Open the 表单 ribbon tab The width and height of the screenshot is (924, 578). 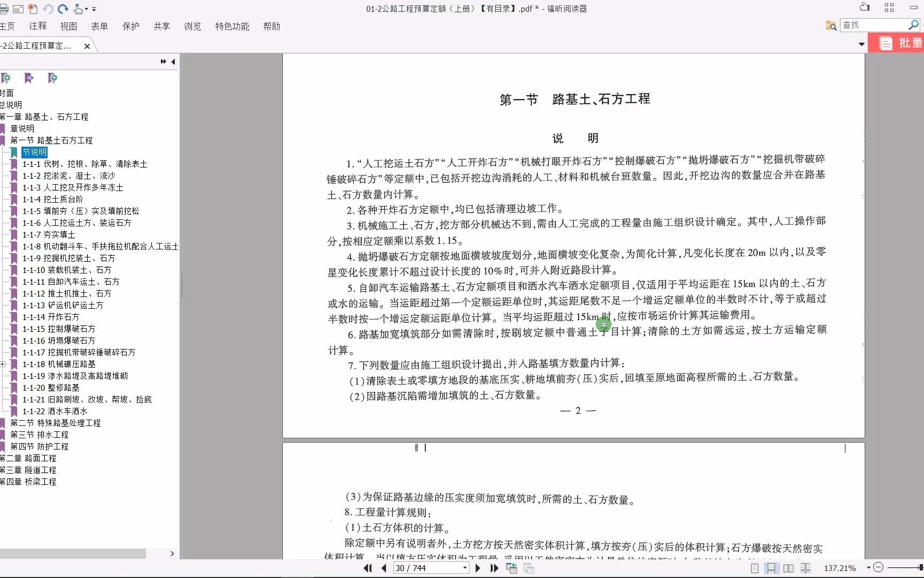(99, 26)
